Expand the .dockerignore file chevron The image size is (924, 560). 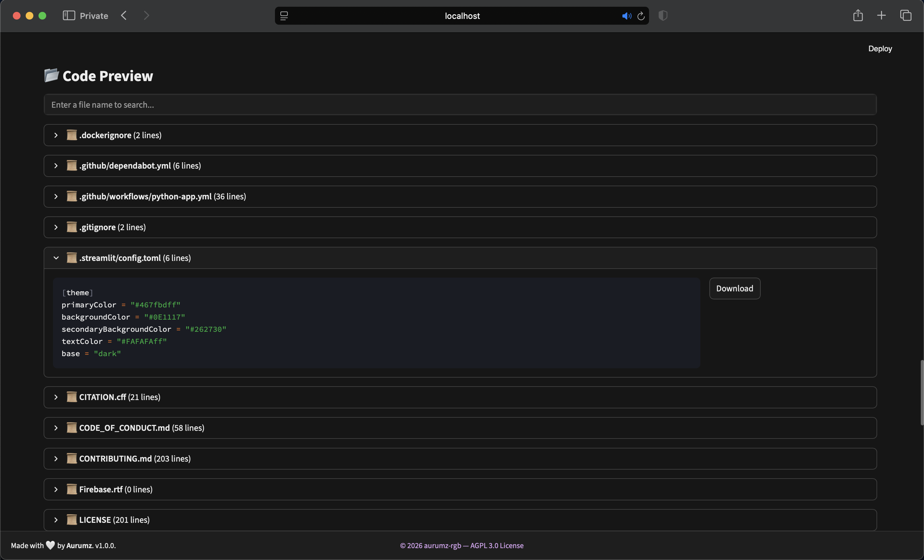click(x=56, y=135)
